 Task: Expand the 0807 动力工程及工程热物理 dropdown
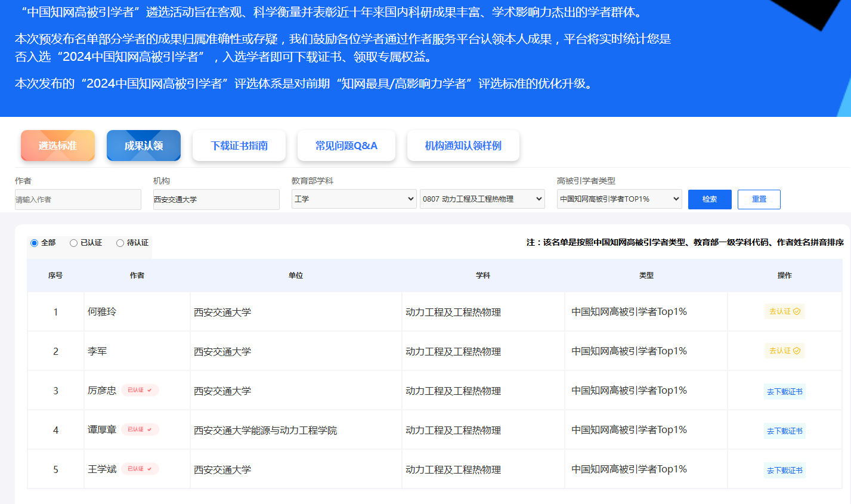[482, 199]
